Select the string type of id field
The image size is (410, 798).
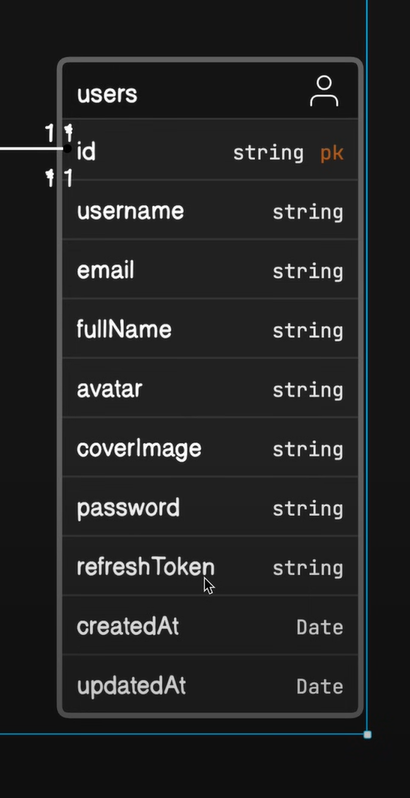(x=268, y=153)
